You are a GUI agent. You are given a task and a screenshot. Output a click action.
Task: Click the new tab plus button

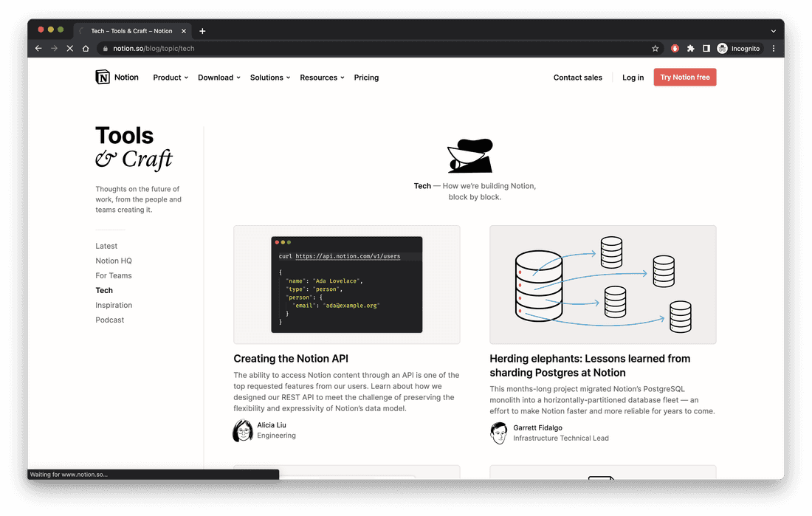coord(202,30)
